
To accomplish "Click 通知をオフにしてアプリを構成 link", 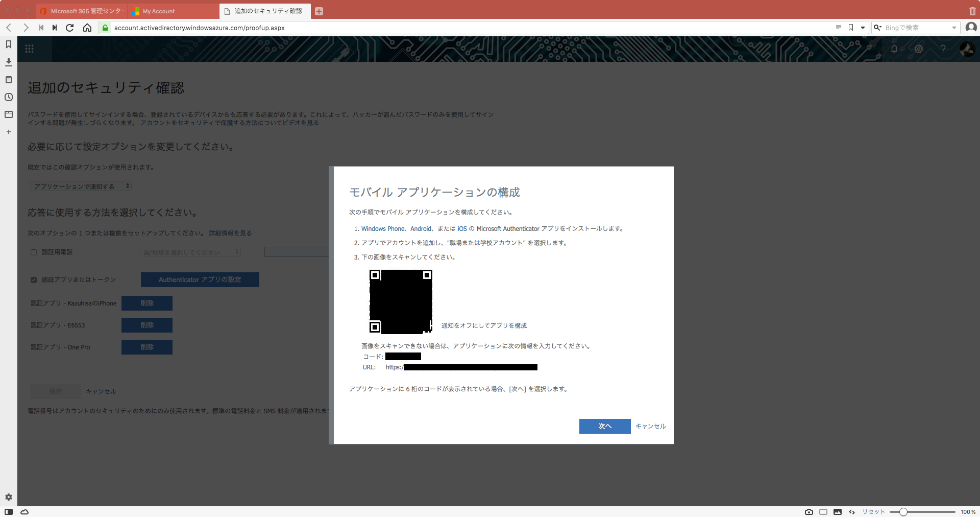I will (484, 325).
